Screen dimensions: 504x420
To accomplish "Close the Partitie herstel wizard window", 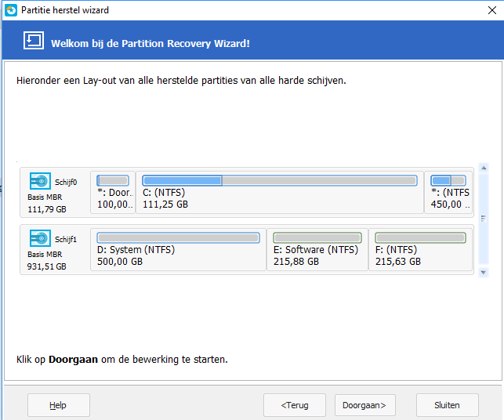I will click(485, 10).
